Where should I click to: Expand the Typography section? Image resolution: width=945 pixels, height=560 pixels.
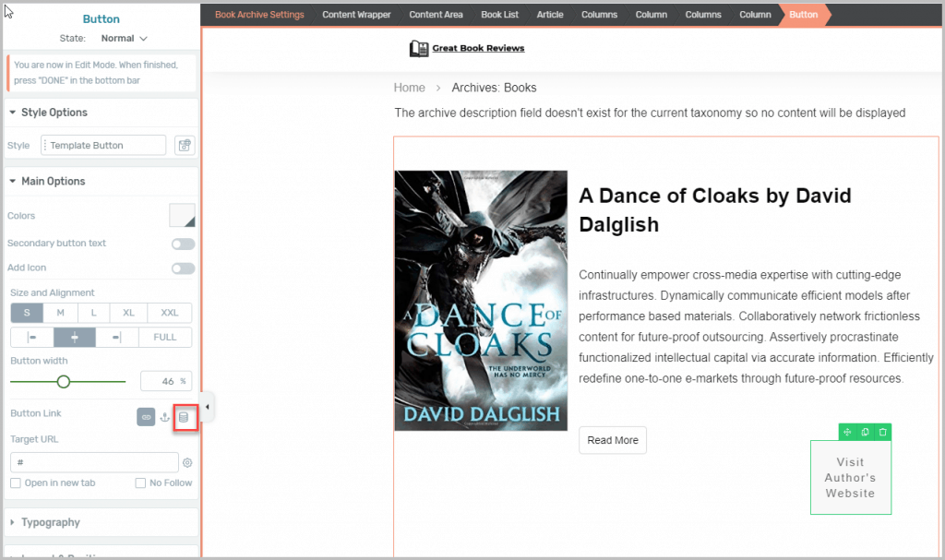click(51, 522)
